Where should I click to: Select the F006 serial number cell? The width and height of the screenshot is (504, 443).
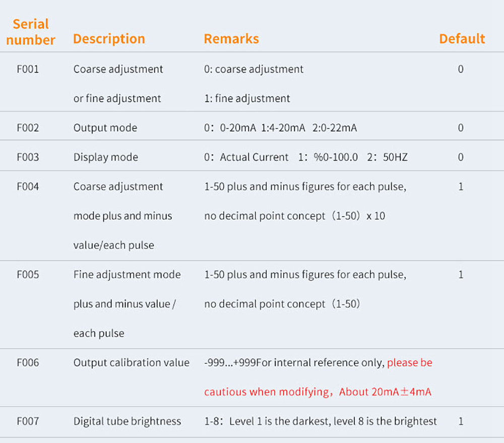click(28, 363)
